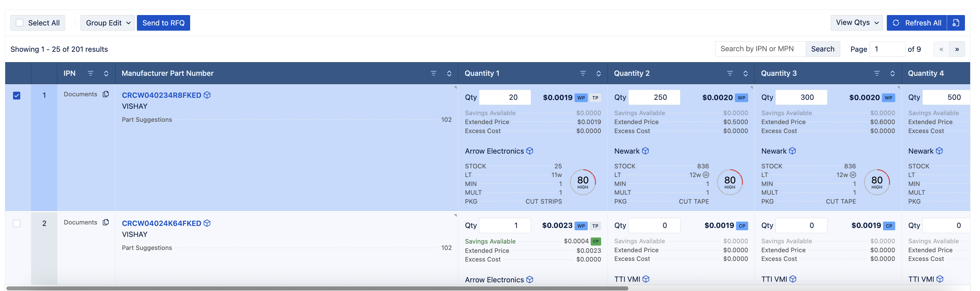
Task: Edit the Quantity 4 field showing 500
Action: point(946,97)
